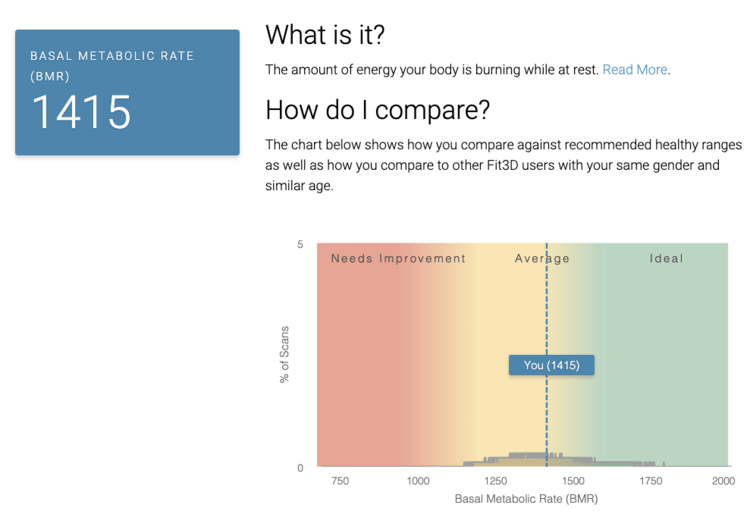Open the Read More link
This screenshot has width=750, height=511.
pyautogui.click(x=635, y=70)
